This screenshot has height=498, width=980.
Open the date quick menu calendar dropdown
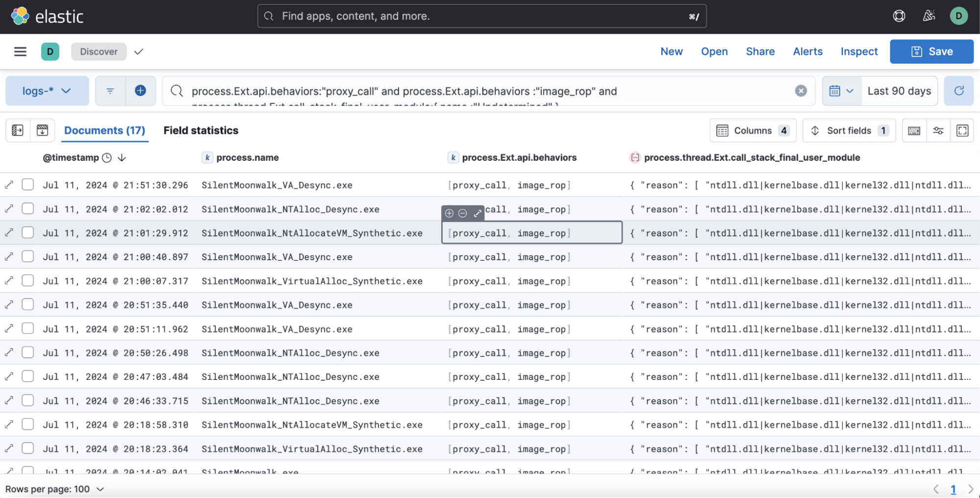pos(841,91)
